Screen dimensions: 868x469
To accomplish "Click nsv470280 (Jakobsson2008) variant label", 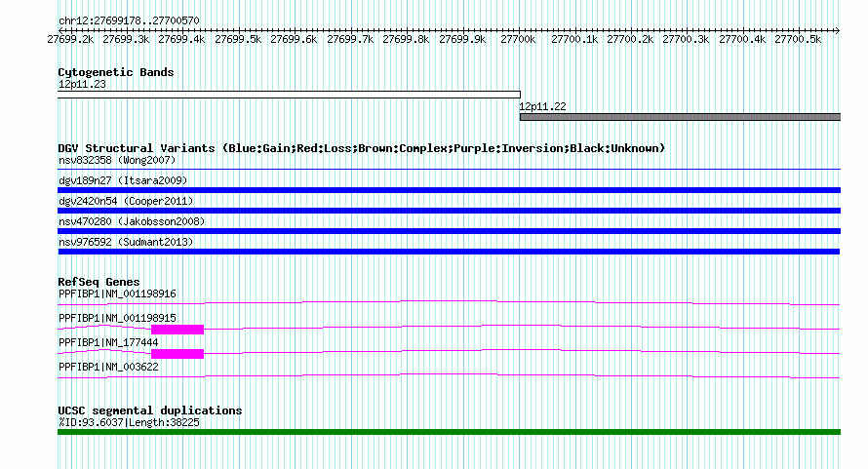I will click(x=132, y=221).
